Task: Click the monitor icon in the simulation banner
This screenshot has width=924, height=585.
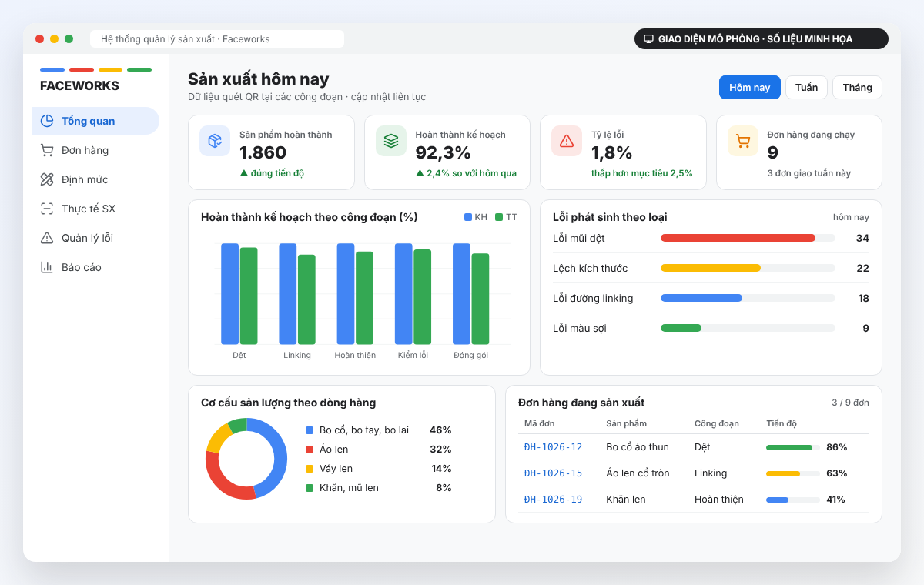Action: pos(648,39)
